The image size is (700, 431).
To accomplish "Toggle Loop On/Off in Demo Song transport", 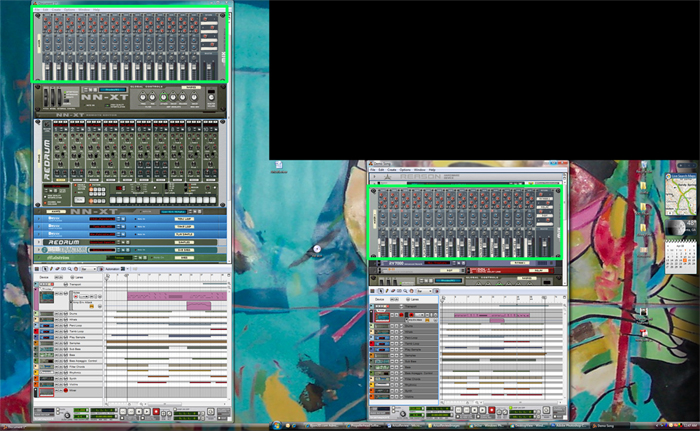I will click(x=511, y=408).
